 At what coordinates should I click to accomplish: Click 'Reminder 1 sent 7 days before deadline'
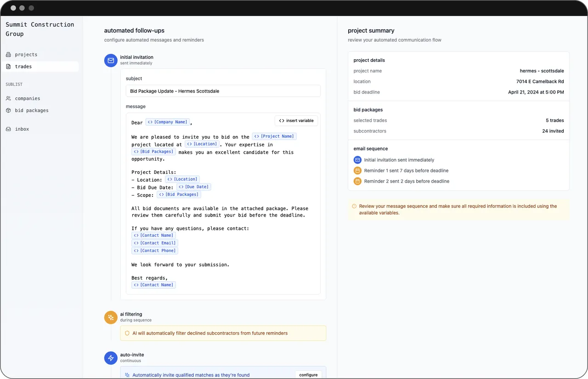[x=406, y=171]
